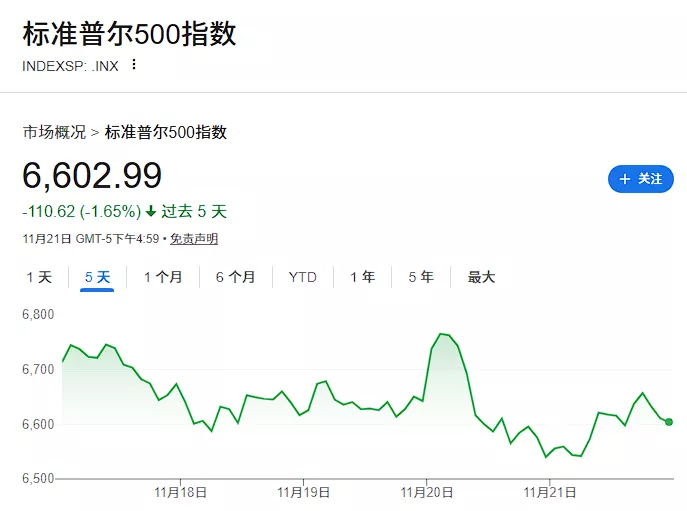The image size is (687, 511).
Task: Click the 11月18日 date label on the axis
Action: click(x=180, y=492)
